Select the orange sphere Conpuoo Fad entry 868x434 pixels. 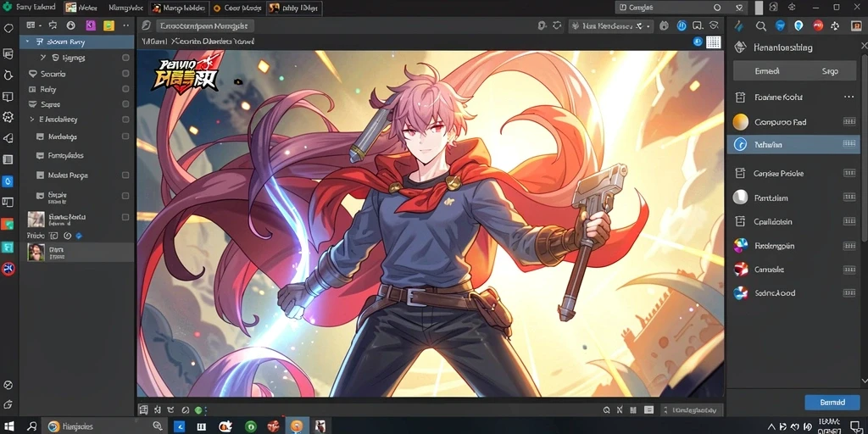click(794, 122)
